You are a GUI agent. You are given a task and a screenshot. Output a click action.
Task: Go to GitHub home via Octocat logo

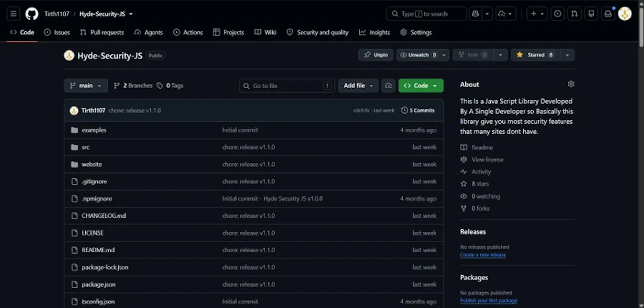[x=32, y=14]
